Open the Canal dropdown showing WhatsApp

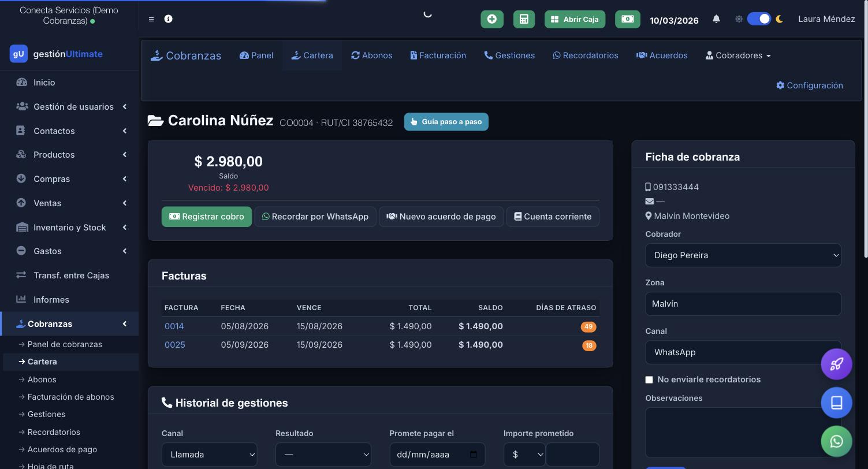pyautogui.click(x=743, y=352)
